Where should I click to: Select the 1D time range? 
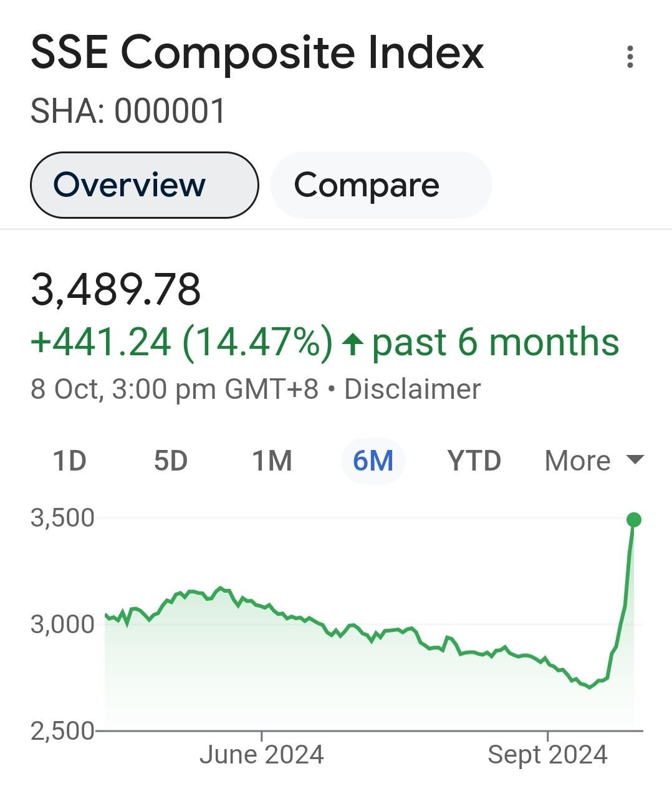coord(69,461)
